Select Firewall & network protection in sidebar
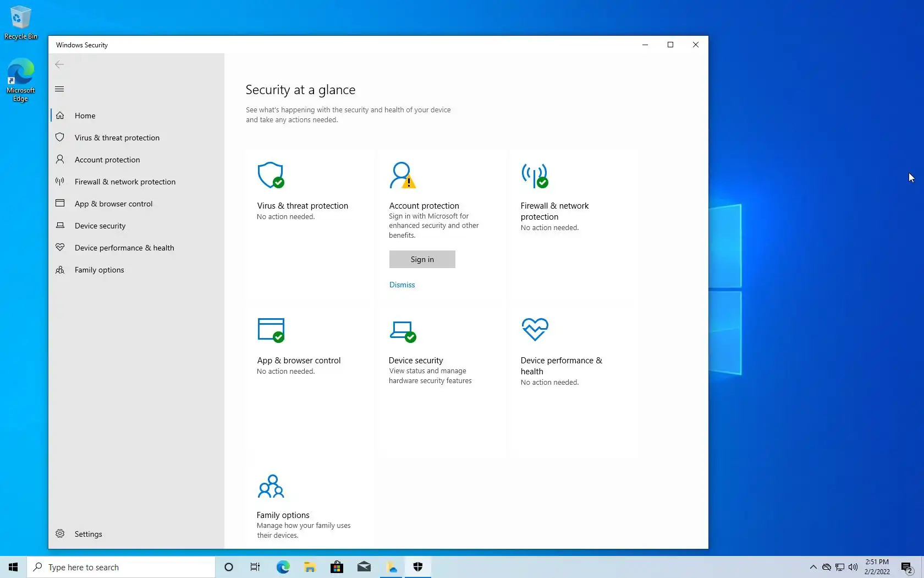 tap(136, 182)
